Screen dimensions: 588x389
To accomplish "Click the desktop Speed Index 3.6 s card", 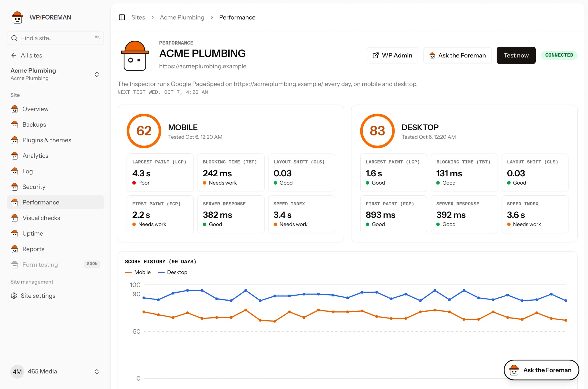I will [535, 214].
